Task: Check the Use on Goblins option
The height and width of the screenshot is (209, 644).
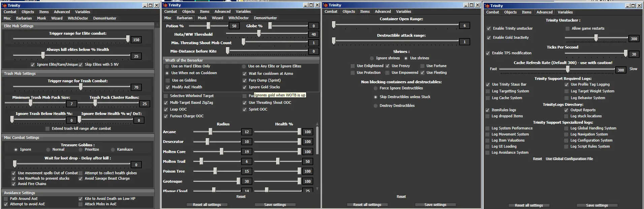Action: [x=168, y=80]
